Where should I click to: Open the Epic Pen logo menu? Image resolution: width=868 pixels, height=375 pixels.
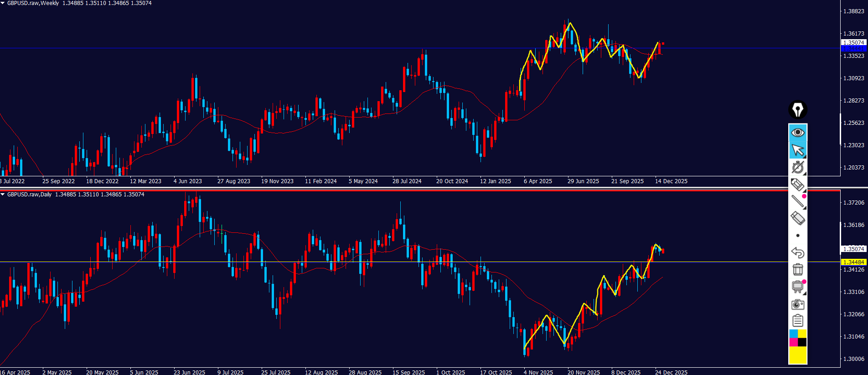coord(798,110)
